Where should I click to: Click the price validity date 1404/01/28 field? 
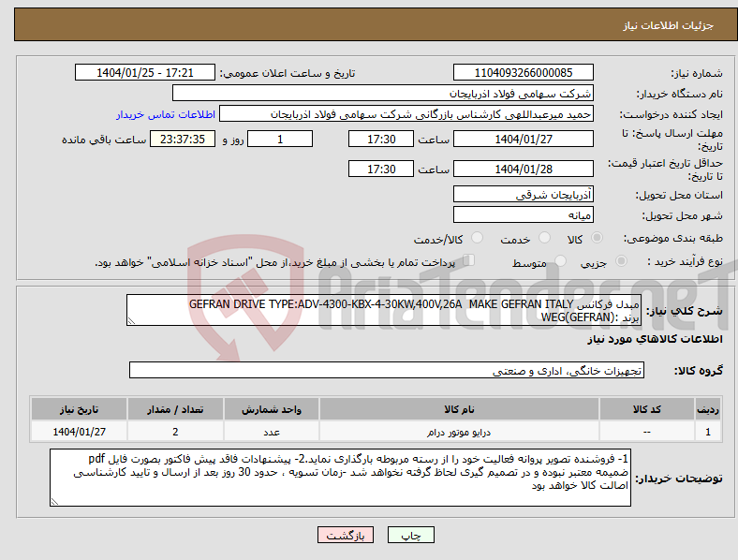(524, 169)
